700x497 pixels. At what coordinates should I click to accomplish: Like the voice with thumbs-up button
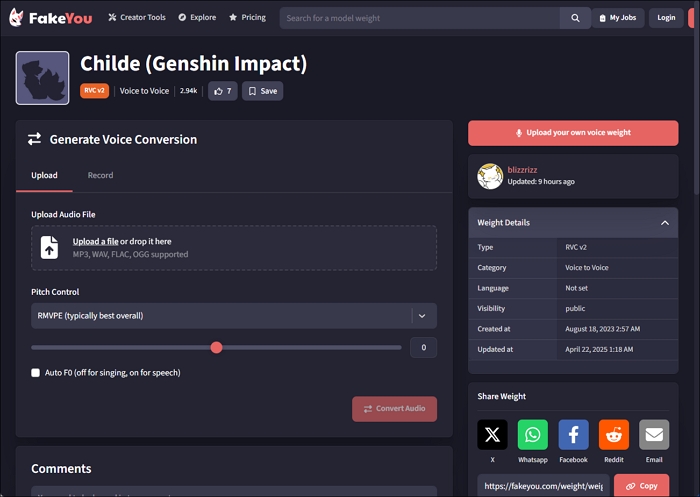point(222,91)
